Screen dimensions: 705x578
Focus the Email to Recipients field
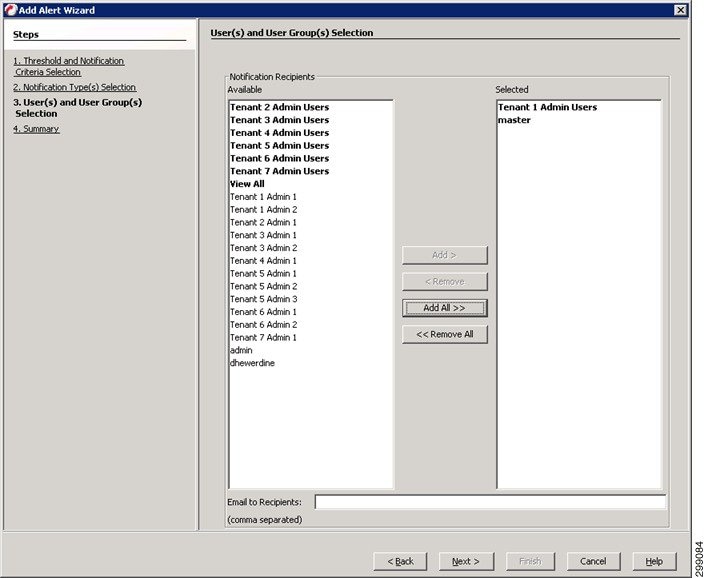(490, 502)
